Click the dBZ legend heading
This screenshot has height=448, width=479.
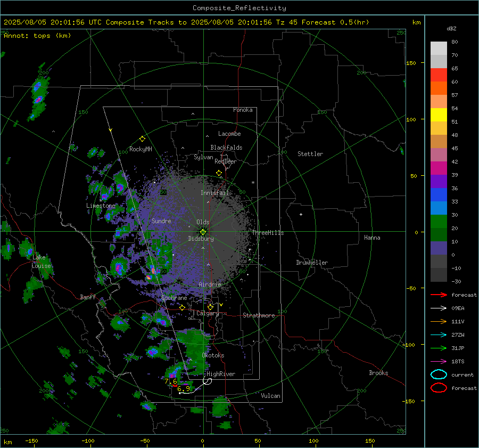point(451,28)
